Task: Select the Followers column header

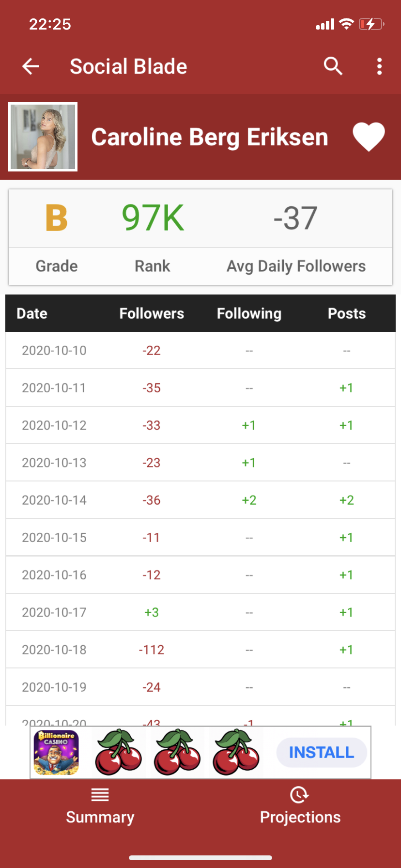Action: point(152,313)
